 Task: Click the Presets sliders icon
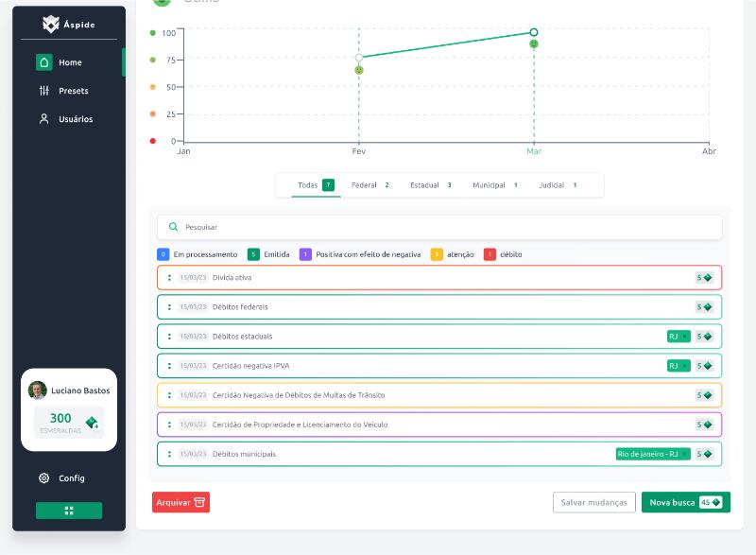[x=43, y=91]
